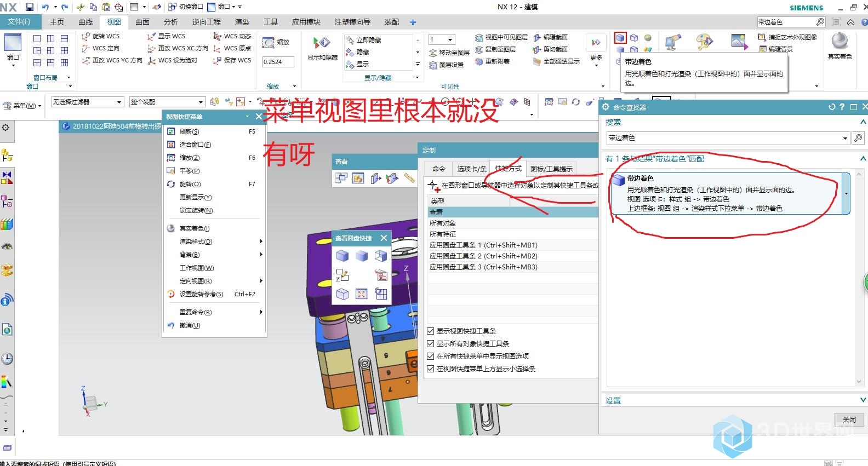Select 应用圆盘工具条 1 (Ctrl+Shift+MB1) row
This screenshot has height=466, width=868.
point(512,245)
